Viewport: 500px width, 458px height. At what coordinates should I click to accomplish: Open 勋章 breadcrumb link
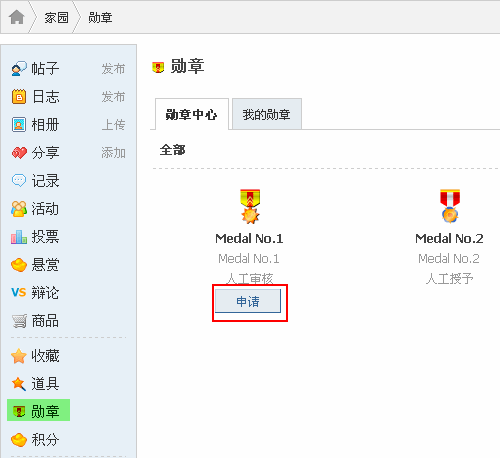click(x=100, y=17)
